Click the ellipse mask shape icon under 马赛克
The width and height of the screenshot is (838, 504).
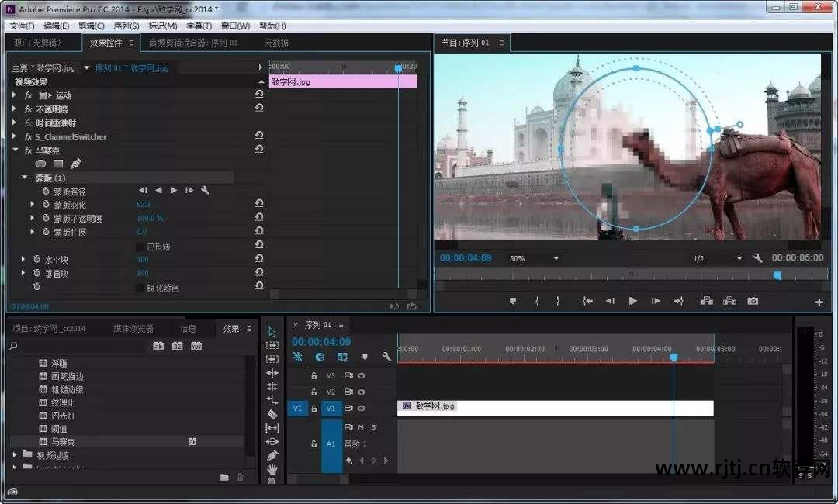coord(40,164)
